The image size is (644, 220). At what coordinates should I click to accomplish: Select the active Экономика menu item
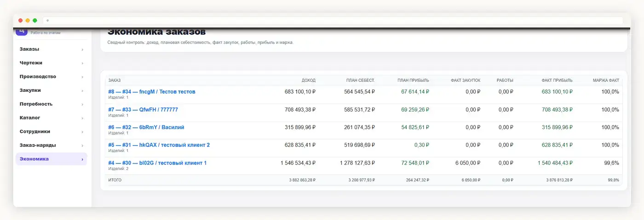click(x=51, y=159)
